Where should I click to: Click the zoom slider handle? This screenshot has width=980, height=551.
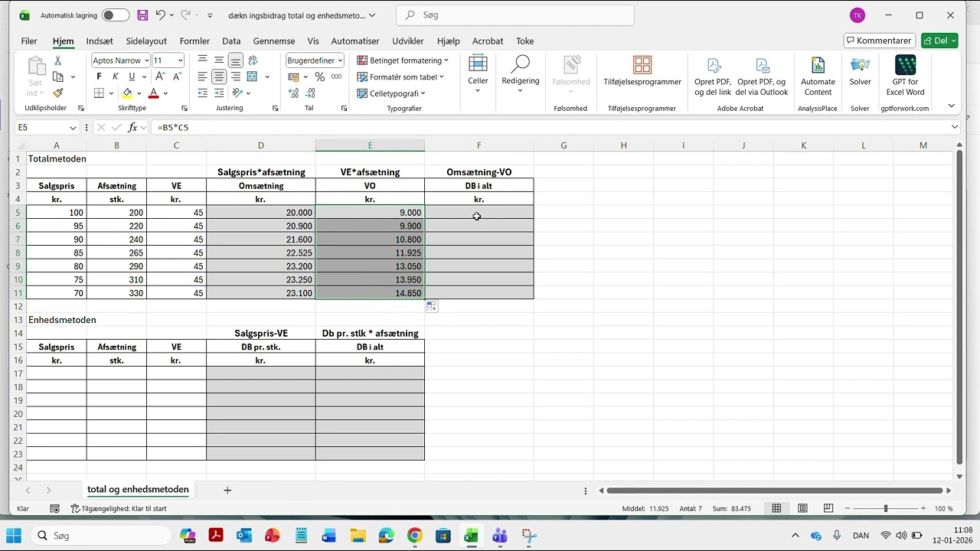[x=886, y=508]
